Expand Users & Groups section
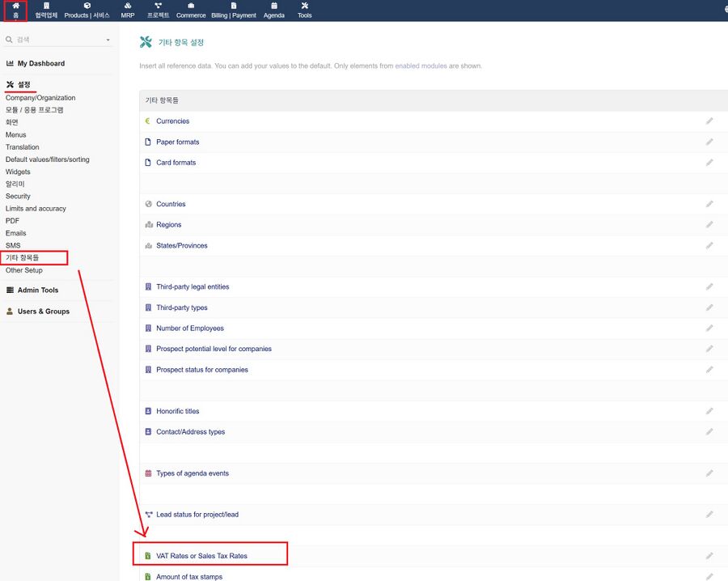Viewport: 728px width, 581px height. point(43,312)
